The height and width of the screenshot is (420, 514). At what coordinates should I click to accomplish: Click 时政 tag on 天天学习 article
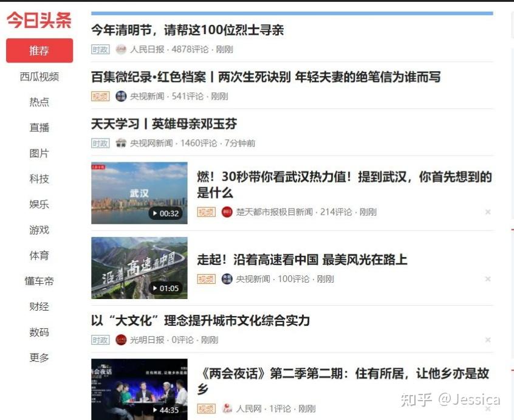click(100, 143)
